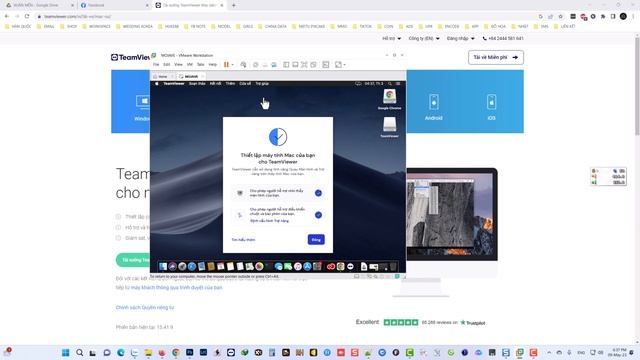Open the File menu in VMware Workstation

coord(156,64)
